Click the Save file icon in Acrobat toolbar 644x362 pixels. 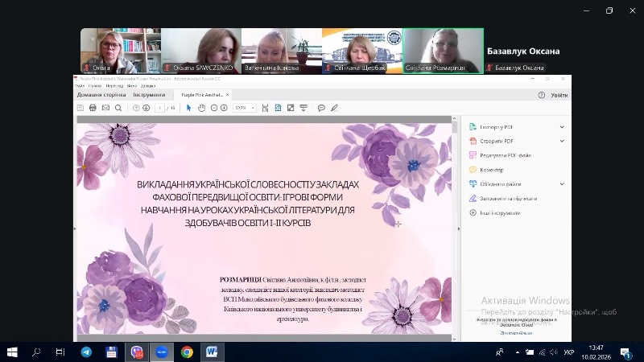tap(80, 108)
